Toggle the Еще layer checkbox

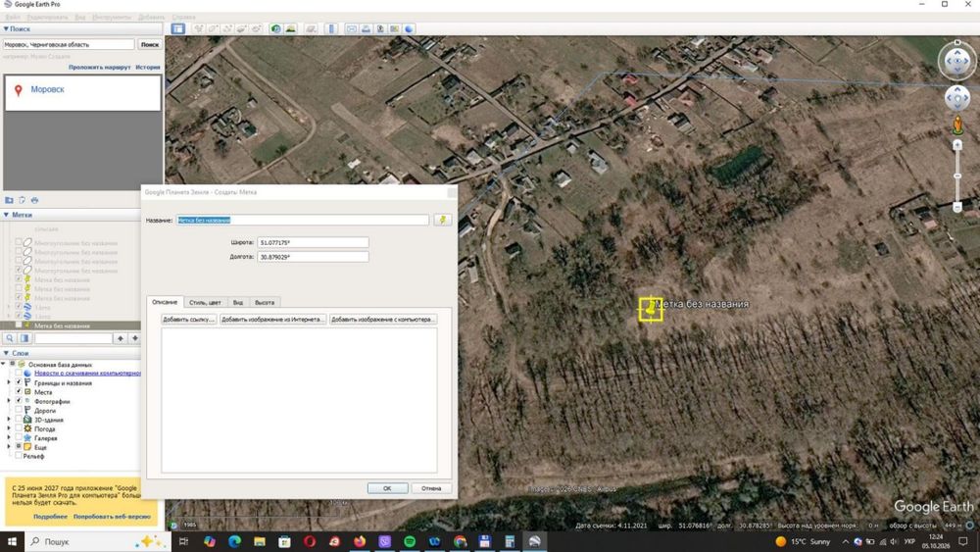tap(18, 447)
